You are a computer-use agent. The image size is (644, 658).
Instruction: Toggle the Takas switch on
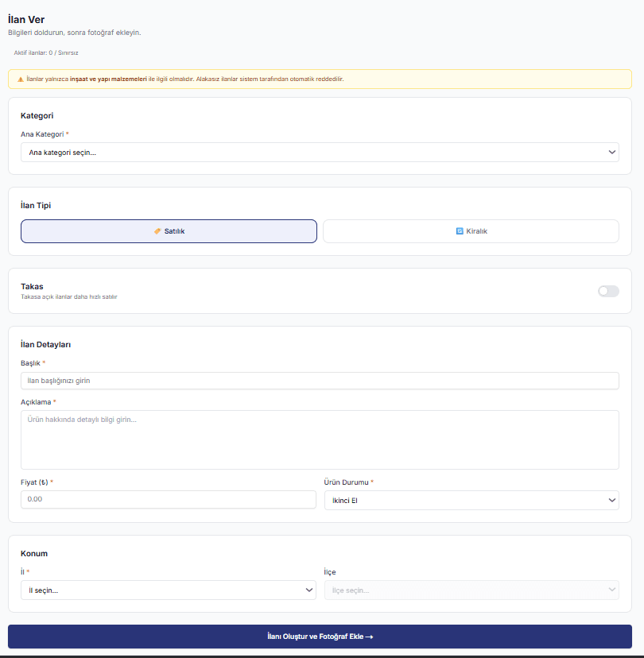[608, 291]
